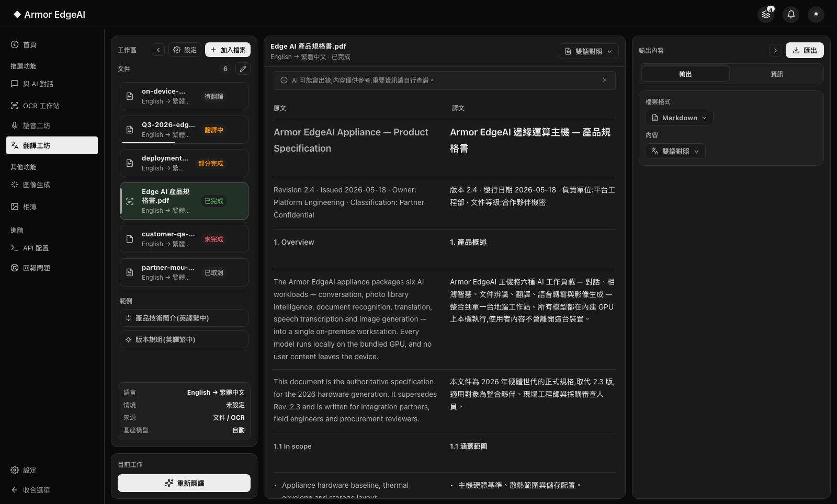Click the 語言 English → 繁體中文 setting
Screen dimensions: 837x504
(x=184, y=392)
